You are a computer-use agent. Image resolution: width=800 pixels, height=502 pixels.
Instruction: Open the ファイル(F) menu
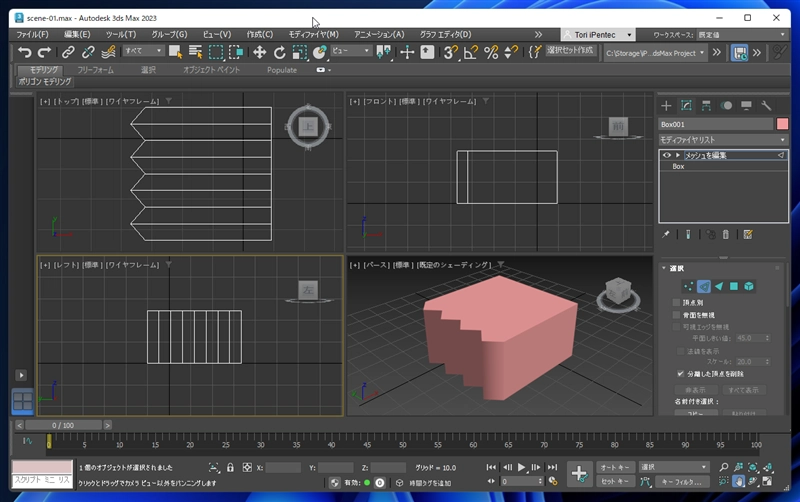[32, 34]
